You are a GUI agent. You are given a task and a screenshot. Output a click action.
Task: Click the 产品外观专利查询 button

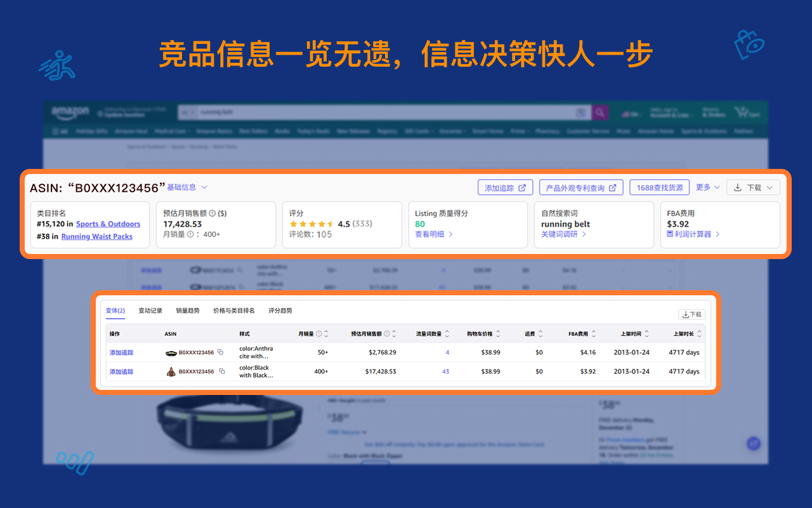[580, 187]
